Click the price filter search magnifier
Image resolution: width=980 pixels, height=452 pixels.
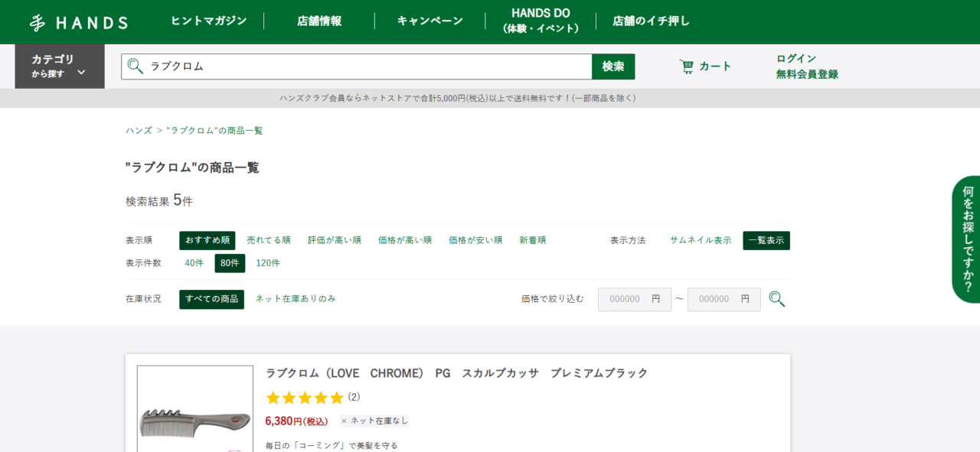point(776,299)
